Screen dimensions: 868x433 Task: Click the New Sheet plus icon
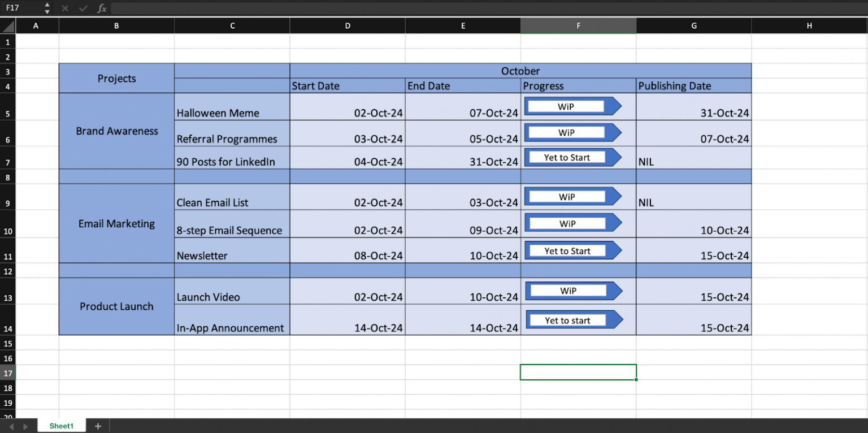[x=98, y=426]
